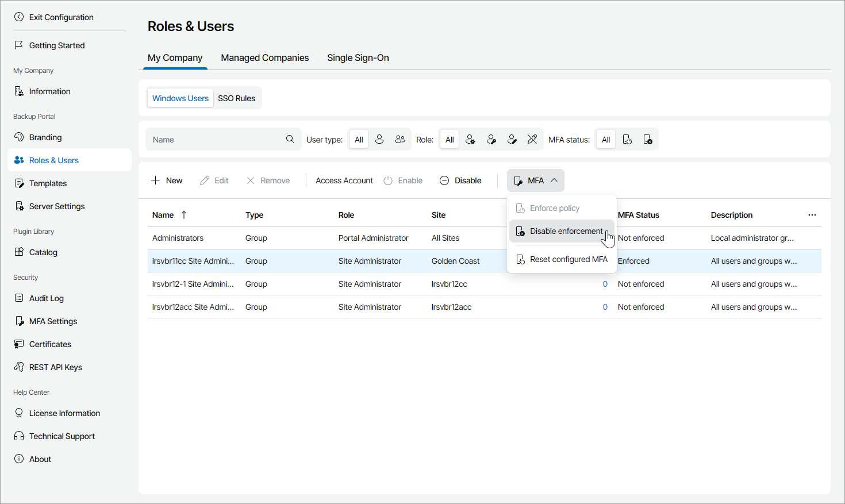Open MFA Settings in sidebar
The height and width of the screenshot is (504, 845).
coord(53,321)
